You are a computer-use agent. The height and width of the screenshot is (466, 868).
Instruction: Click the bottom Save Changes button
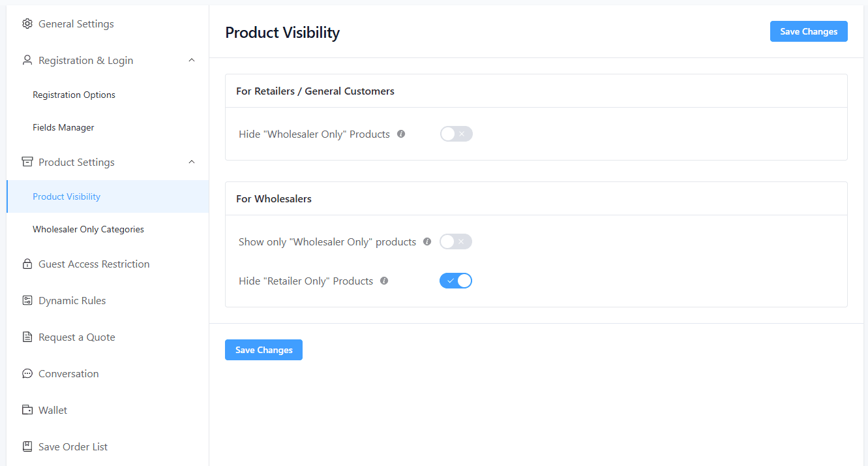pyautogui.click(x=263, y=350)
